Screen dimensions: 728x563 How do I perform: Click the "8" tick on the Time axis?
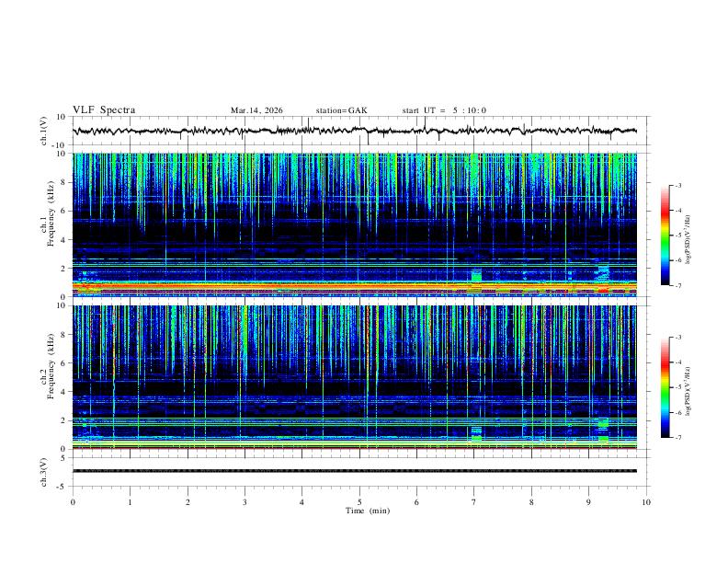click(531, 502)
